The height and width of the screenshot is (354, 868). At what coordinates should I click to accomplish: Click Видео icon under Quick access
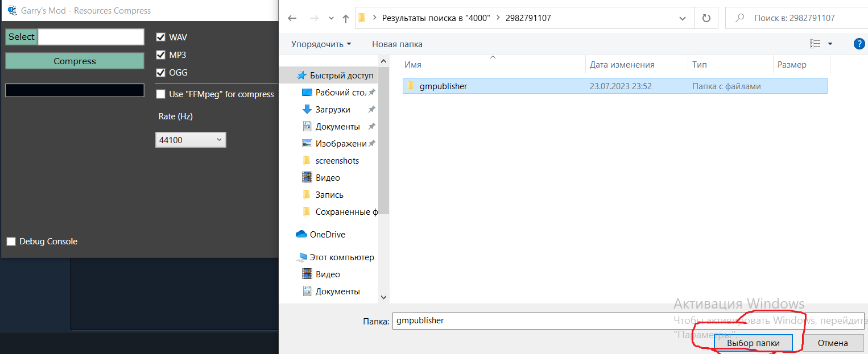307,178
